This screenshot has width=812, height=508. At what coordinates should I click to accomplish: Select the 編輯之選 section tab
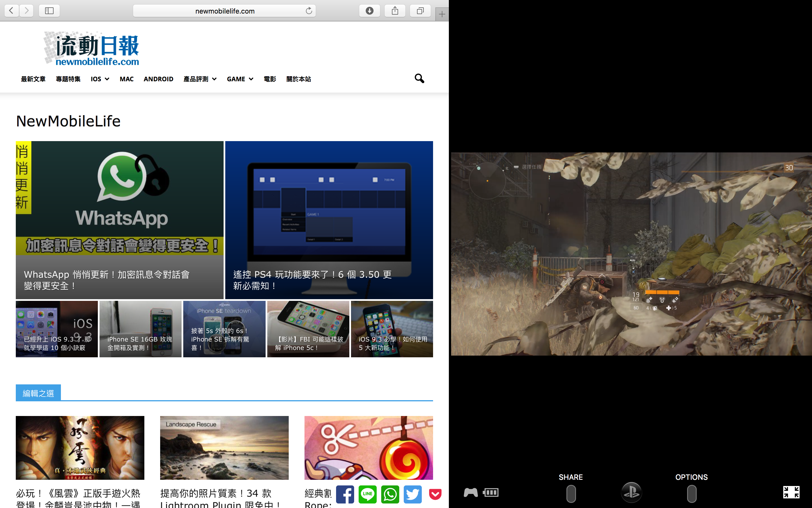click(x=38, y=393)
